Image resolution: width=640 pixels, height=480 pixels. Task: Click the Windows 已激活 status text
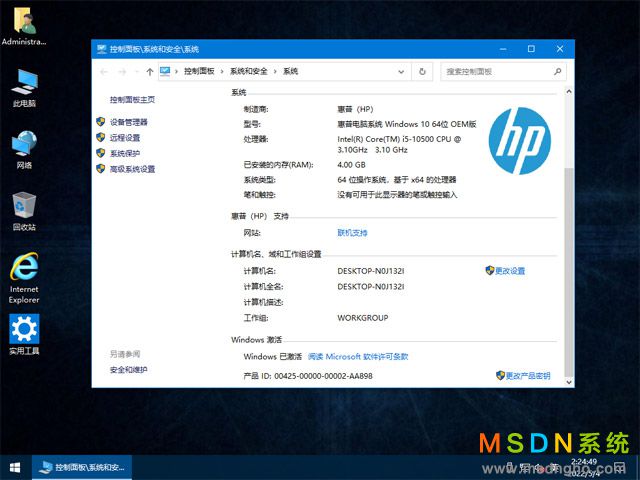click(x=272, y=356)
